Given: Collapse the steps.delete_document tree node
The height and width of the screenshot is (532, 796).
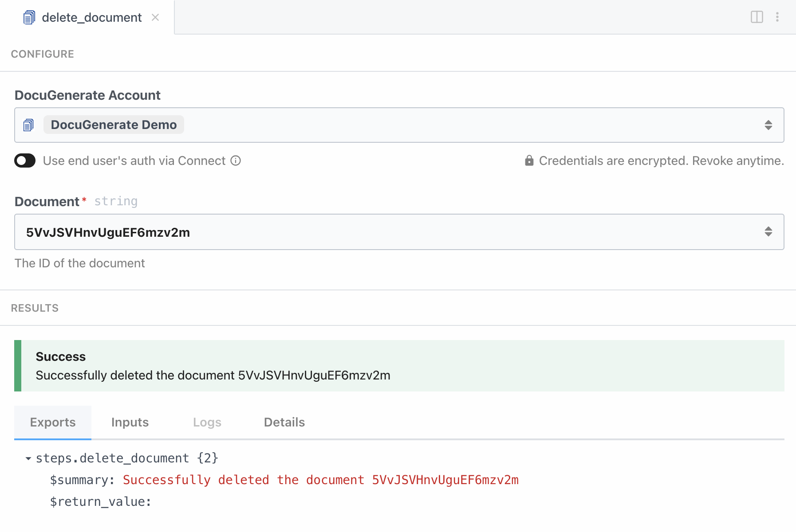Looking at the screenshot, I should 28,458.
